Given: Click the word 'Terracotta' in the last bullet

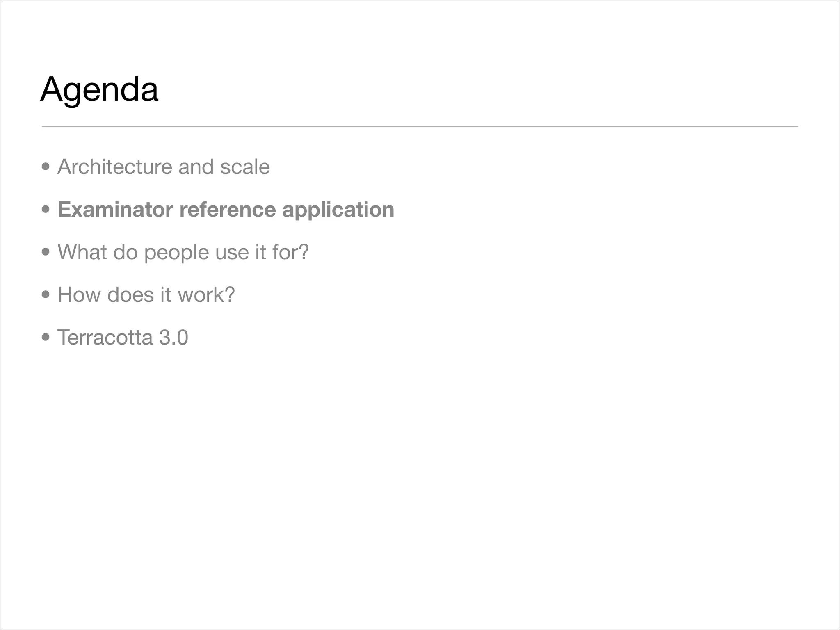Looking at the screenshot, I should [x=105, y=337].
